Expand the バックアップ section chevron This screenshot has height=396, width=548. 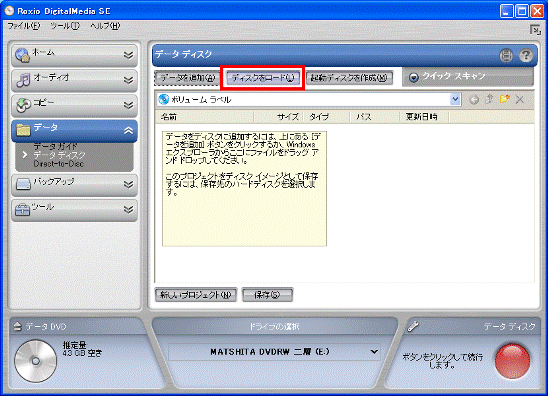(x=128, y=184)
